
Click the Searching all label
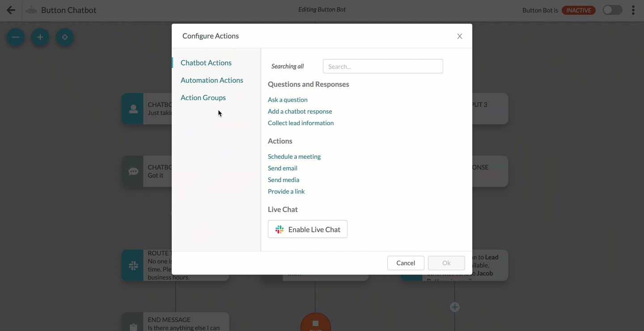tap(288, 66)
